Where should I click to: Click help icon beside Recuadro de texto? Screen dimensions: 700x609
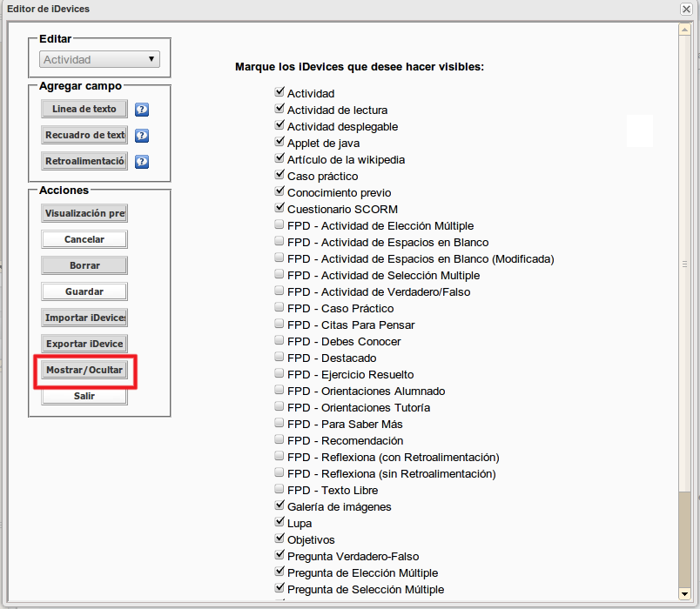point(143,136)
